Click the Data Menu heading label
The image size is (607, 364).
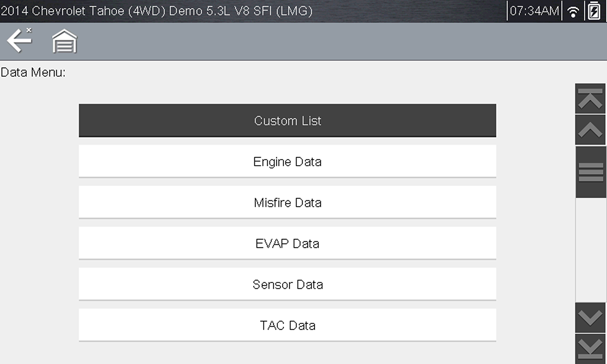click(x=33, y=72)
